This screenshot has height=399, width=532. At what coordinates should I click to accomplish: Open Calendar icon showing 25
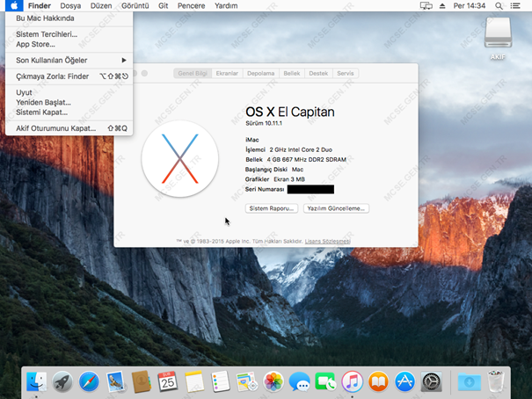click(x=168, y=381)
